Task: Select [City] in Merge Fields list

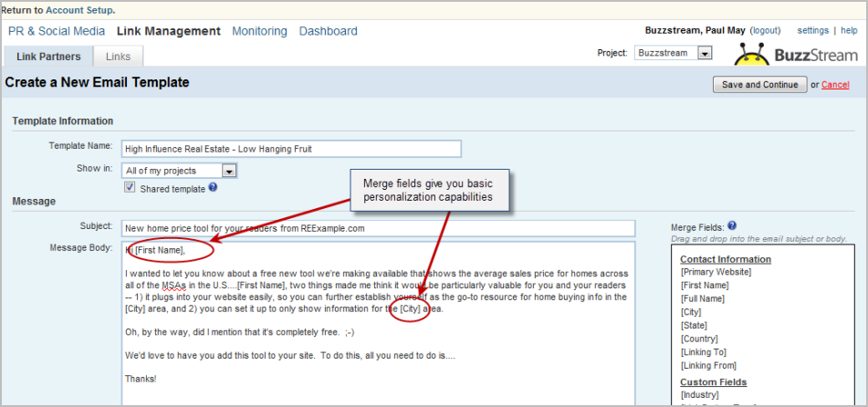Action: [691, 312]
